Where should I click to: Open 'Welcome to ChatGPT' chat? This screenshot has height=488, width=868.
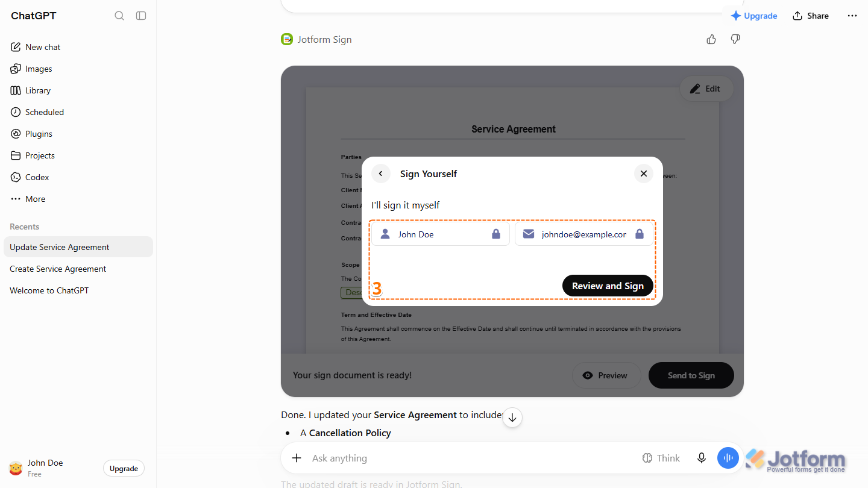(78, 290)
